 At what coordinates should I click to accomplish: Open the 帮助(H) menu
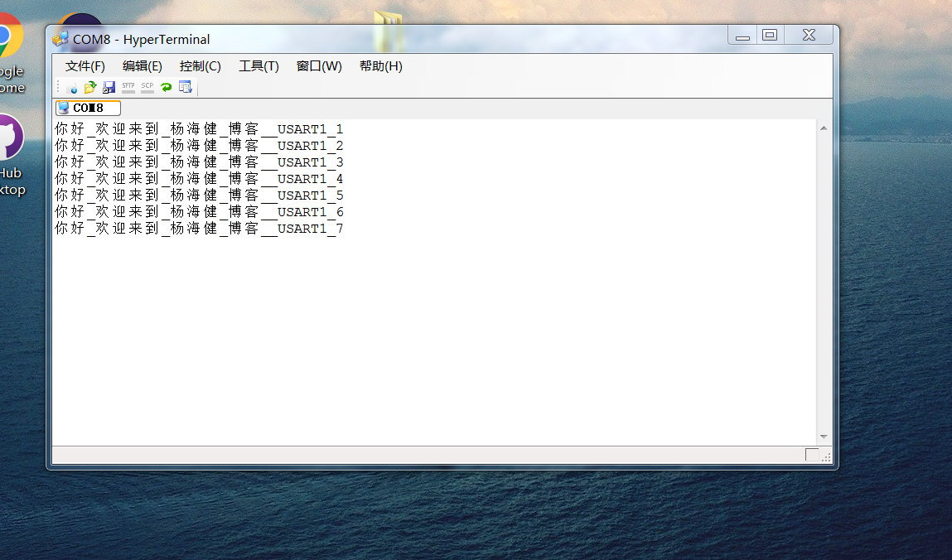point(380,66)
